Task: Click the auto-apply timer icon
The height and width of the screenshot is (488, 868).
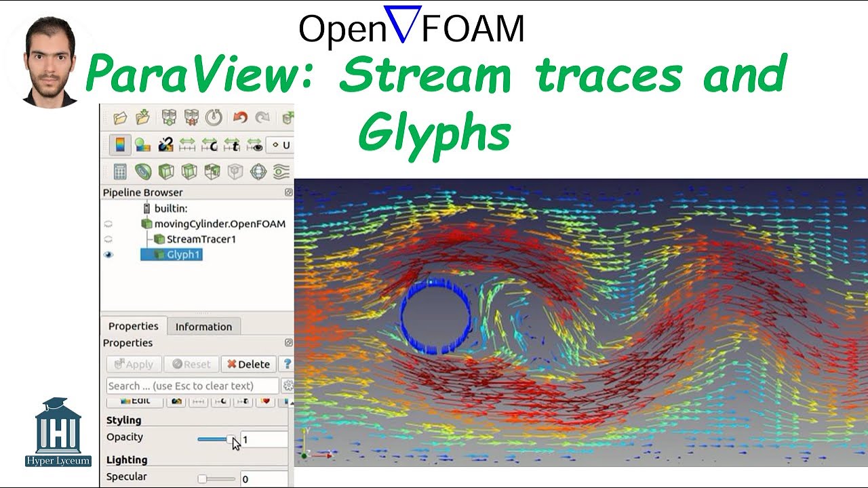Action: [214, 118]
